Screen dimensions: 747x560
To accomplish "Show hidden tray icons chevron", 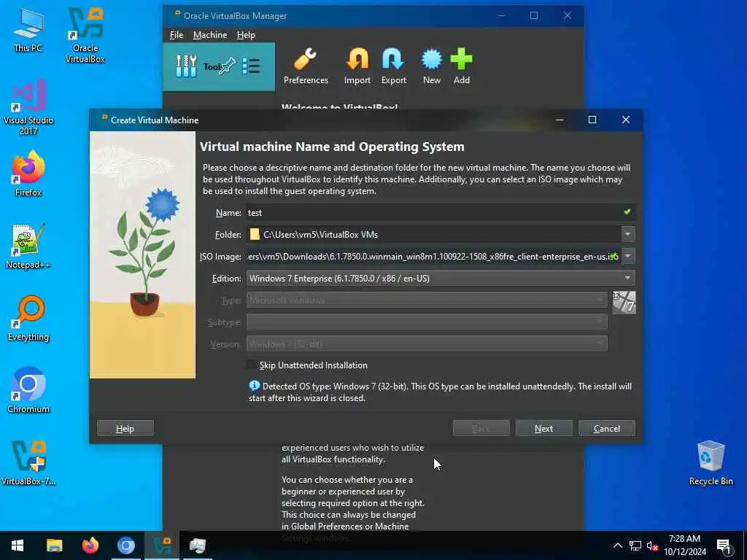I will [617, 545].
